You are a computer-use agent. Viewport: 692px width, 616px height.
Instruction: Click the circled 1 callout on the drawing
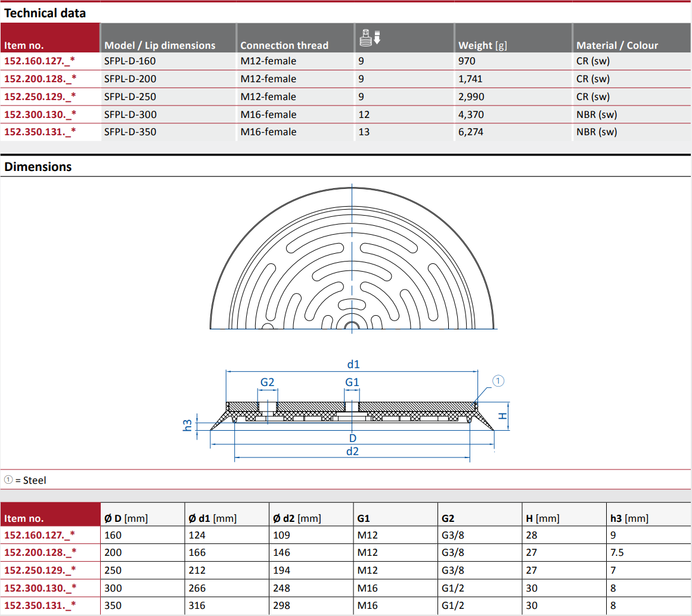tap(498, 381)
